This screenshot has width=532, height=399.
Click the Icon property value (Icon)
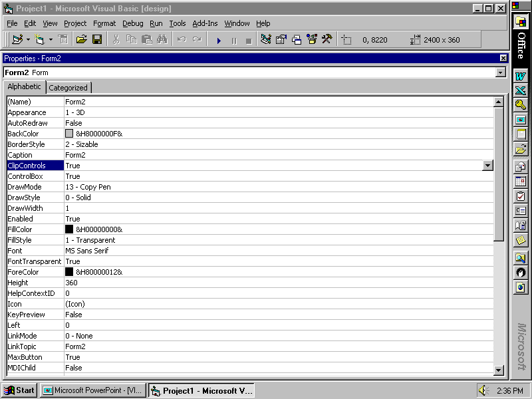click(75, 304)
